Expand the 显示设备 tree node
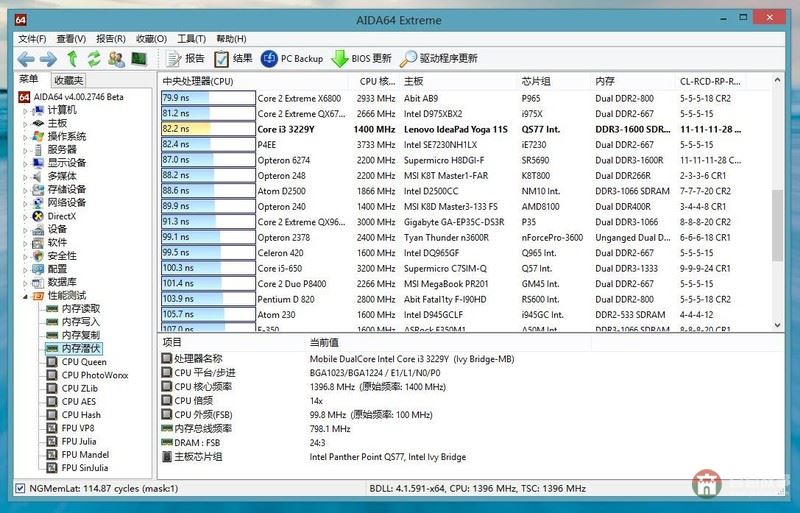Image resolution: width=800 pixels, height=513 pixels. coord(25,164)
